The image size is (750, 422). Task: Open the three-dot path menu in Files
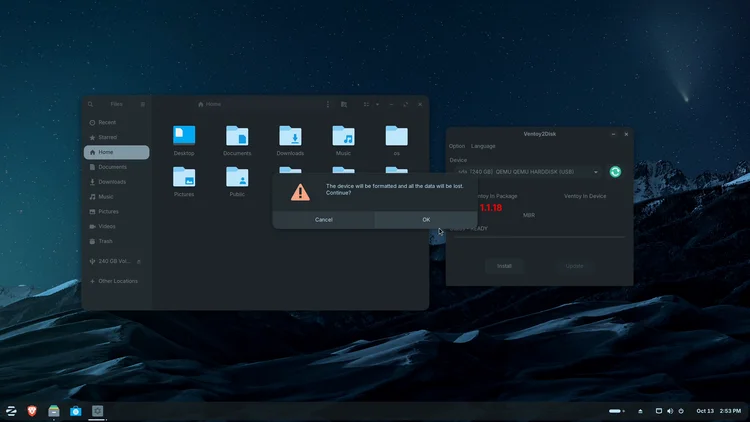pos(328,104)
